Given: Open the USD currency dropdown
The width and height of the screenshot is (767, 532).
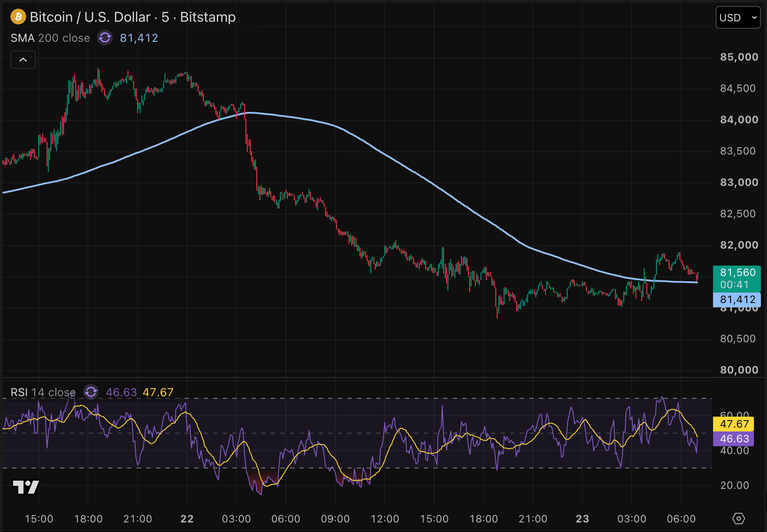Looking at the screenshot, I should point(738,18).
